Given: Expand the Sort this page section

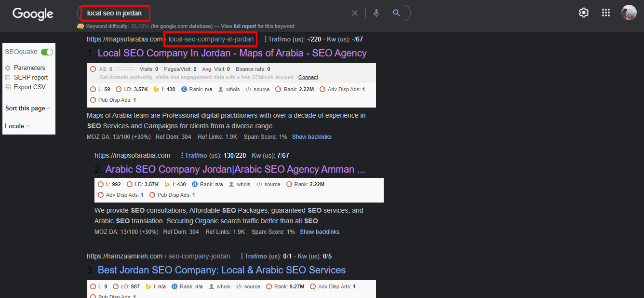Looking at the screenshot, I should [28, 108].
